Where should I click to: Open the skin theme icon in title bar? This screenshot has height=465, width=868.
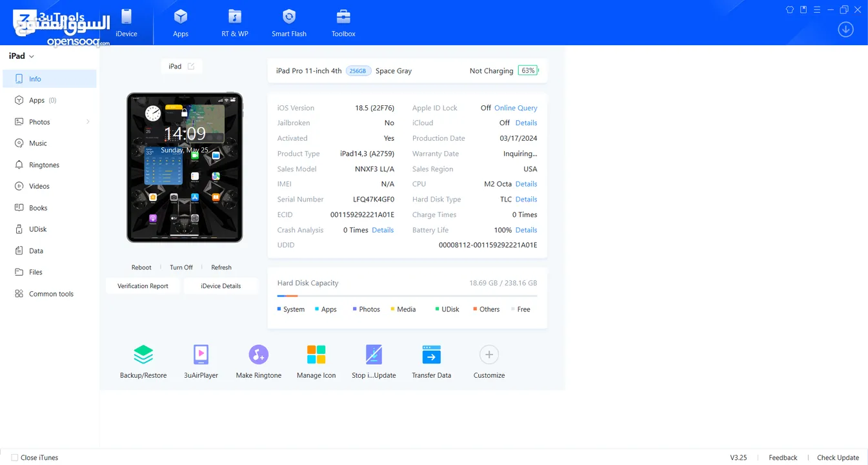[790, 10]
